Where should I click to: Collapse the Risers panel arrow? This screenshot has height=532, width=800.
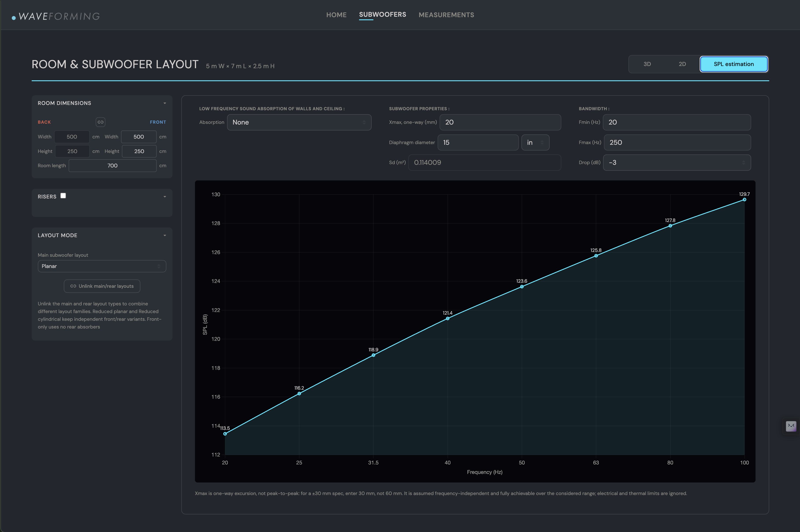click(165, 197)
